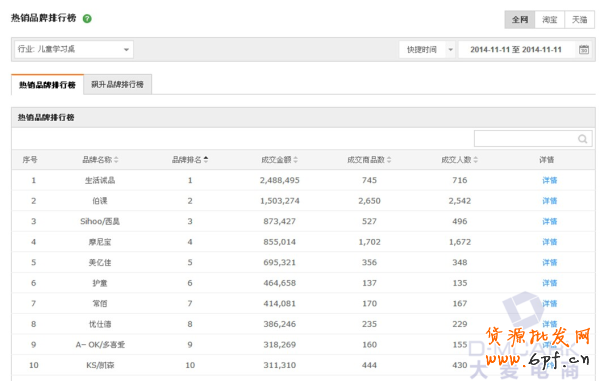Select the 全网 scope toggle

click(x=520, y=20)
